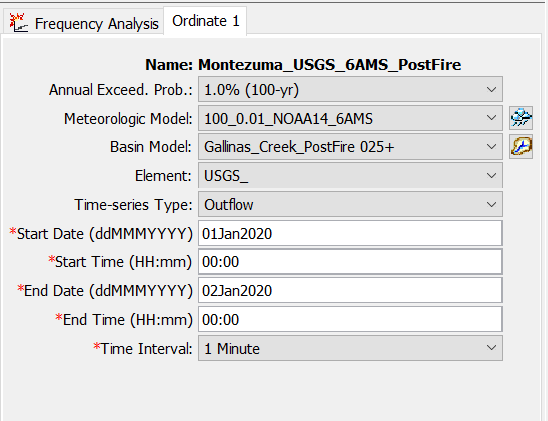Switch to the Frequency Analysis tab
This screenshot has height=421, width=548.
(83, 22)
